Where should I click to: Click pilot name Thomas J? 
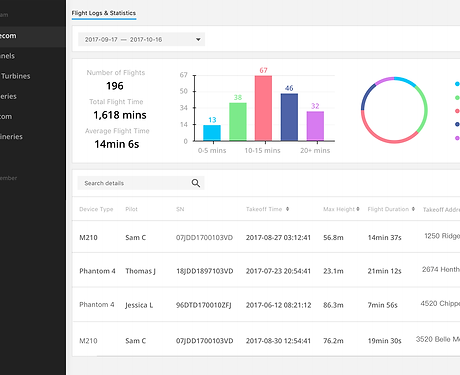[x=140, y=271]
